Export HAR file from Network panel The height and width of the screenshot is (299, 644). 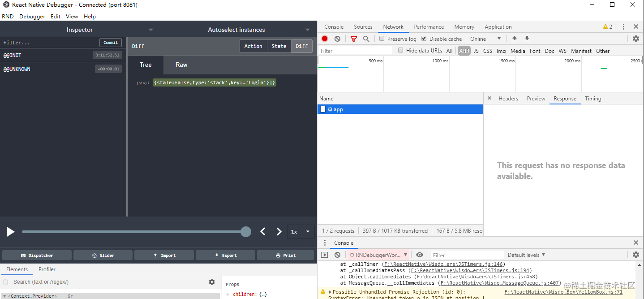(x=527, y=39)
